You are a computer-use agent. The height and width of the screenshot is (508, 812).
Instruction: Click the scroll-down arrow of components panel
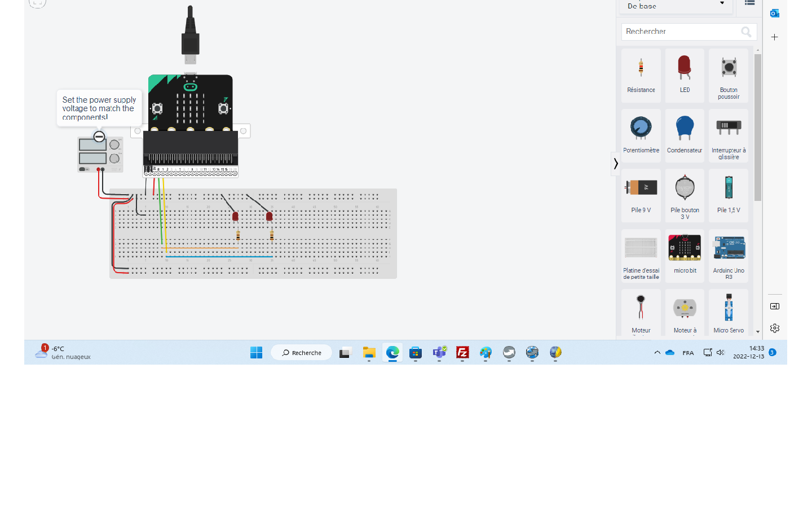pyautogui.click(x=758, y=332)
